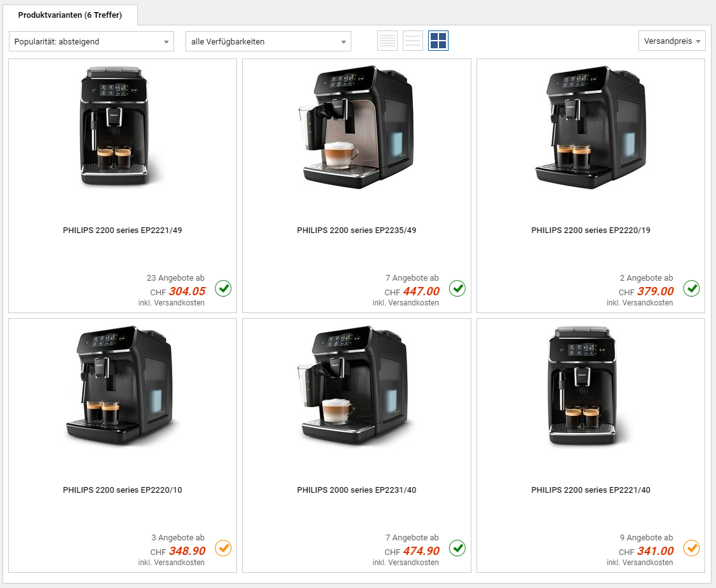
Task: Click the CHF 341.00 price offer
Action: [x=646, y=551]
